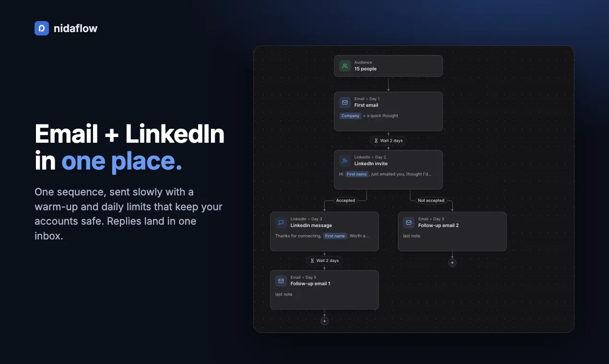Image resolution: width=609 pixels, height=364 pixels.
Task: Click the LinkedIn invite add-person icon
Action: pyautogui.click(x=345, y=161)
